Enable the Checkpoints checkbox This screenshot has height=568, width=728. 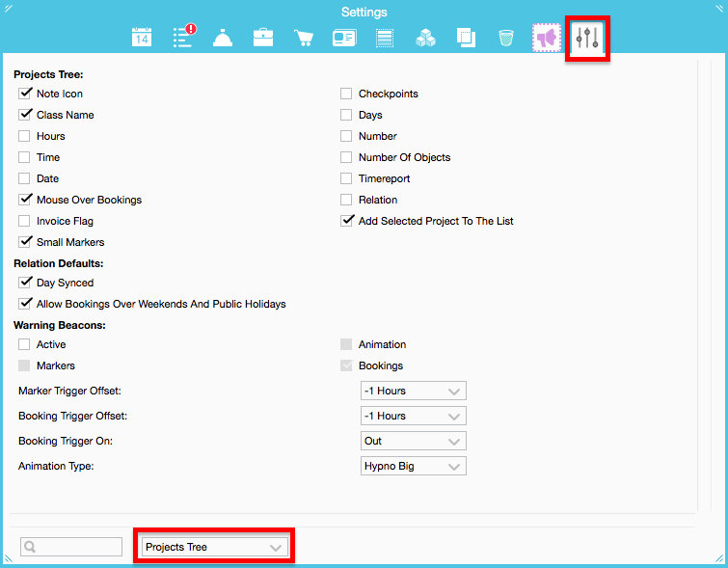tap(346, 94)
